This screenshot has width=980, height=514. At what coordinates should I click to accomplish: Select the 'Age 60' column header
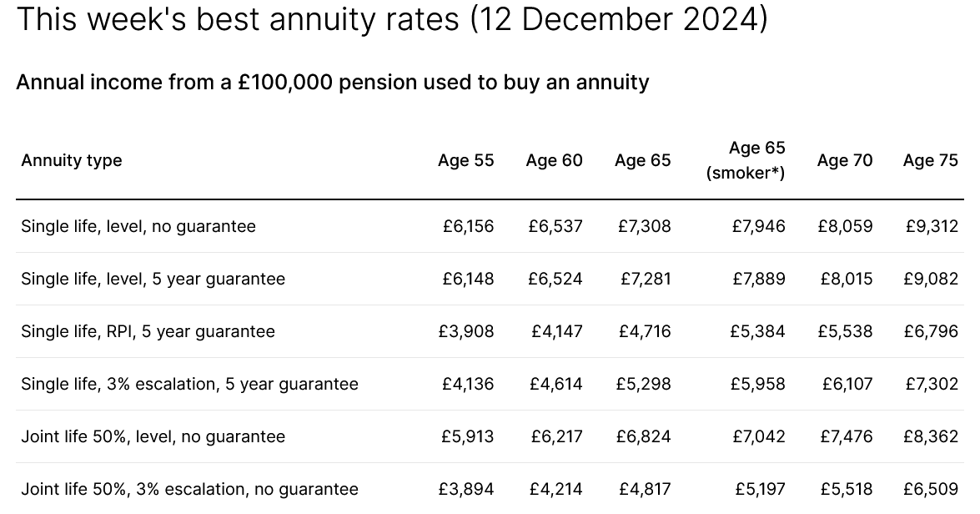point(554,160)
